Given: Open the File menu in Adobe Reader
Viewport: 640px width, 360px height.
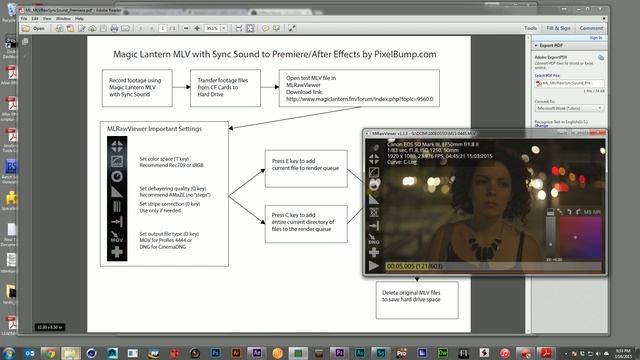Looking at the screenshot, I should pyautogui.click(x=24, y=19).
